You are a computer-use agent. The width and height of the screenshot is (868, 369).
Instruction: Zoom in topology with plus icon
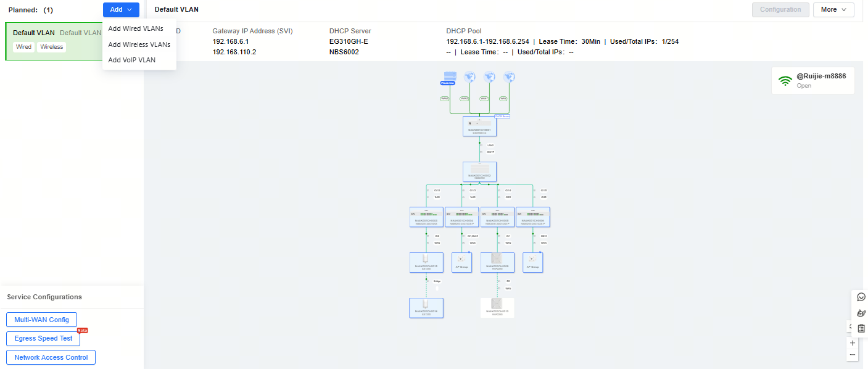[x=853, y=342]
